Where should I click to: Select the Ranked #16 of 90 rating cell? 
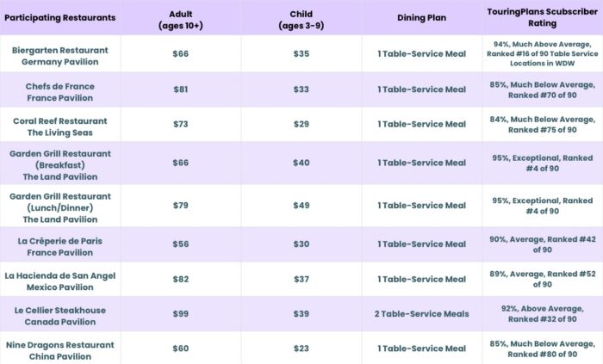click(x=544, y=56)
